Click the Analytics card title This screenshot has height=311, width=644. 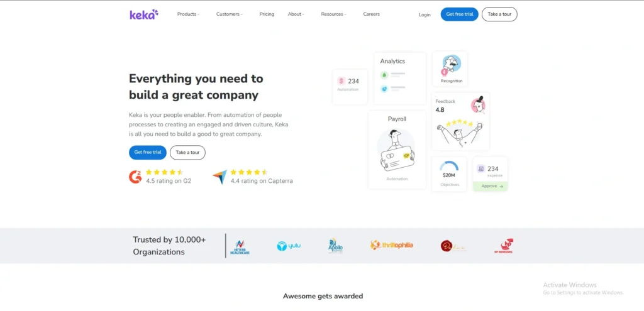click(x=392, y=61)
